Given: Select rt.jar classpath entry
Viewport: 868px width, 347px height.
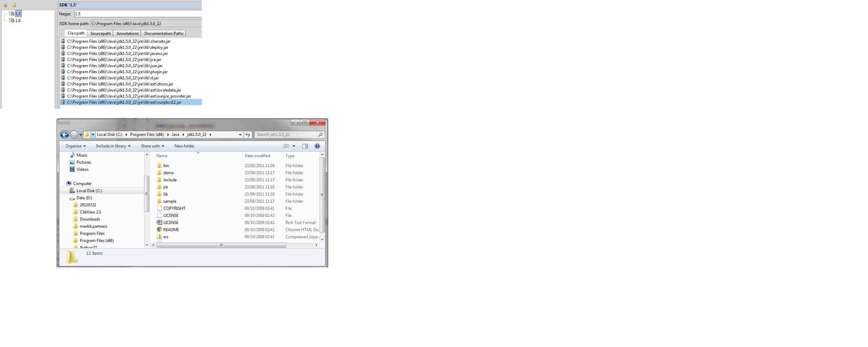Looking at the screenshot, I should (131, 78).
